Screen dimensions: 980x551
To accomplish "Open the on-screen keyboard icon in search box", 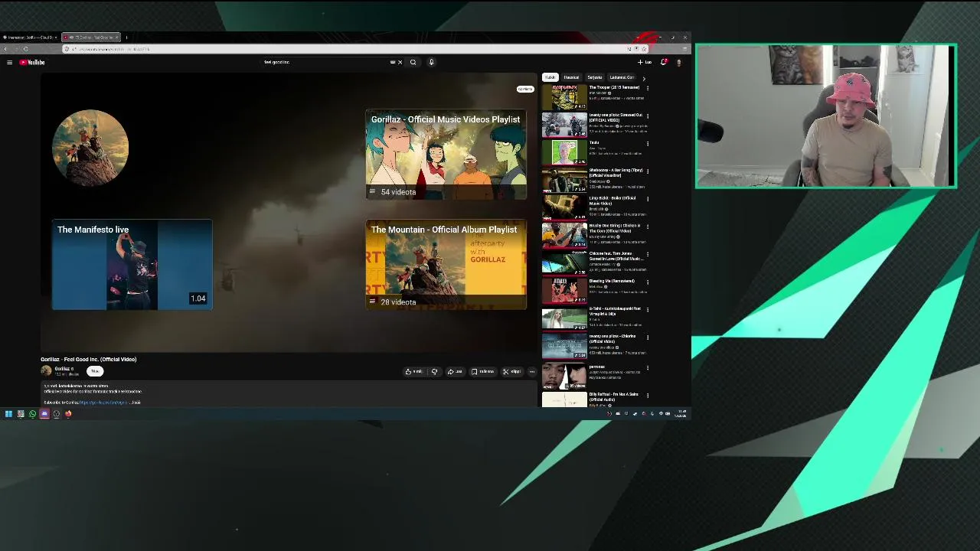I will [x=393, y=62].
